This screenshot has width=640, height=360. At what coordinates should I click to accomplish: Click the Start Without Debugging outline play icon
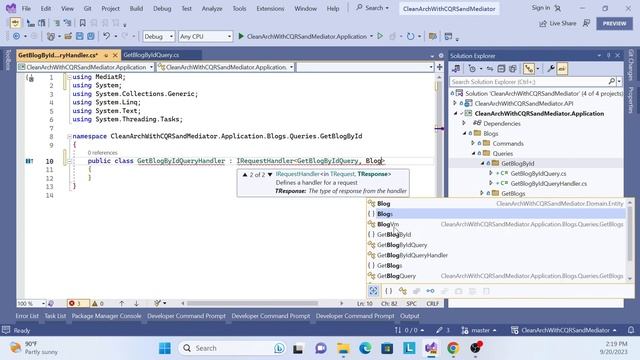pos(380,36)
